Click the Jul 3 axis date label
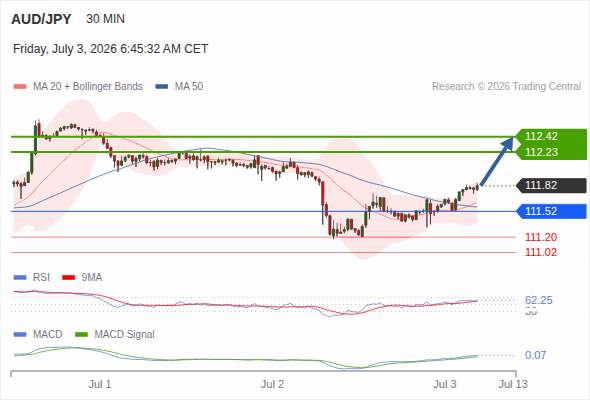590x400 pixels. [x=445, y=384]
